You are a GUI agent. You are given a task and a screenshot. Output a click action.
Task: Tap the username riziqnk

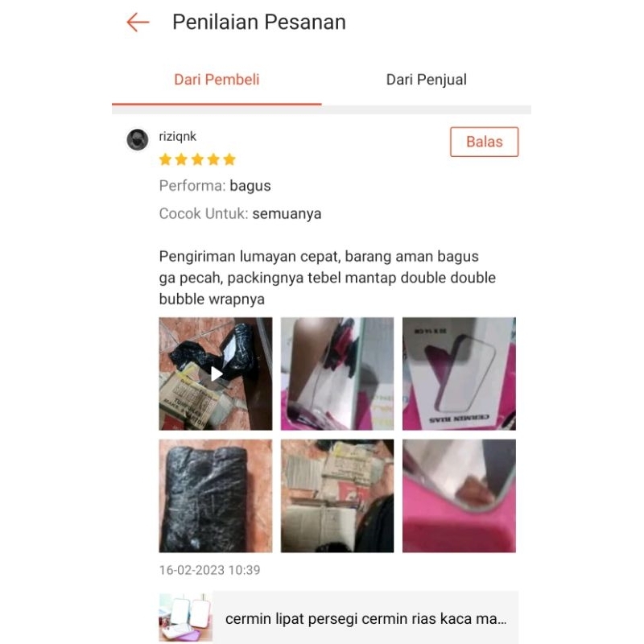coord(177,136)
